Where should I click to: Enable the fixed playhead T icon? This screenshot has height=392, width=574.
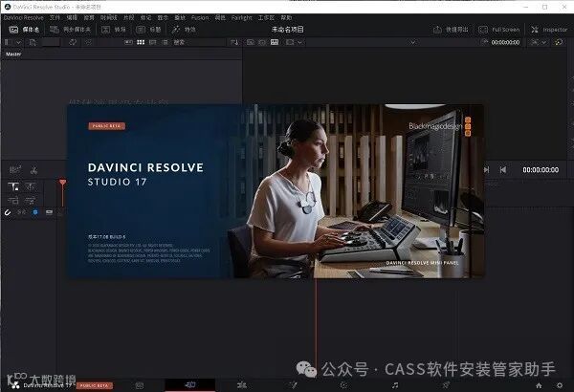tap(13, 186)
